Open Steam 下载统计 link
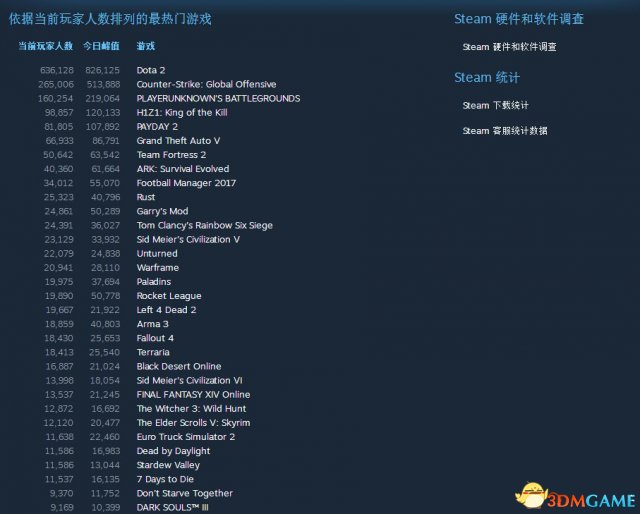 [495, 105]
